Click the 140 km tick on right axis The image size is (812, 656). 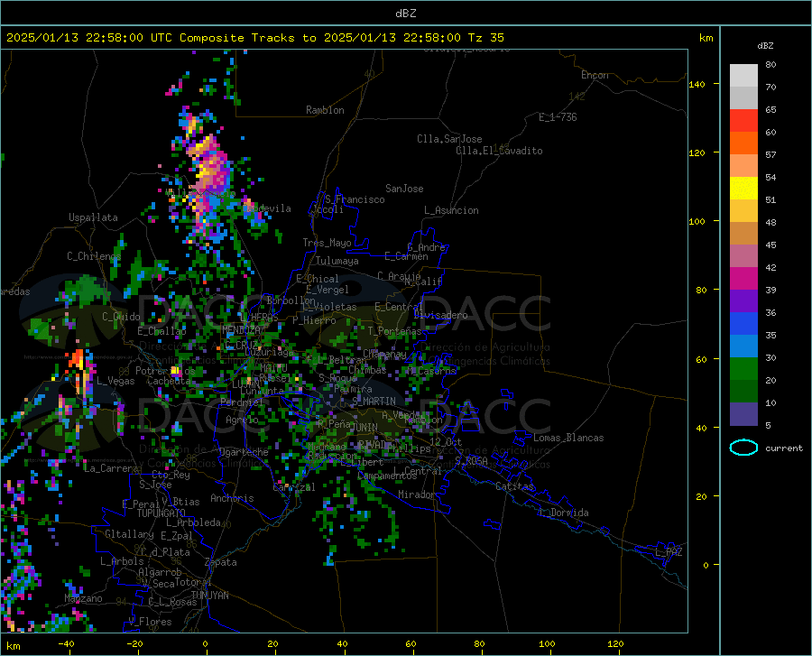[x=697, y=85]
